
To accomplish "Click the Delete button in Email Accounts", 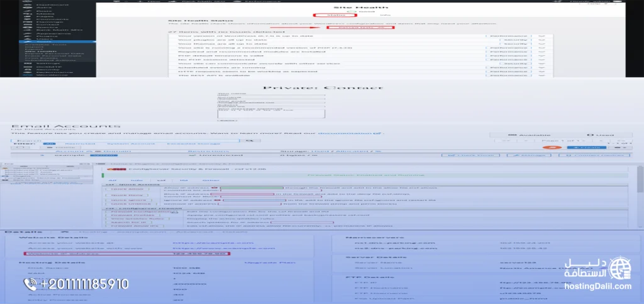I will tap(62, 148).
